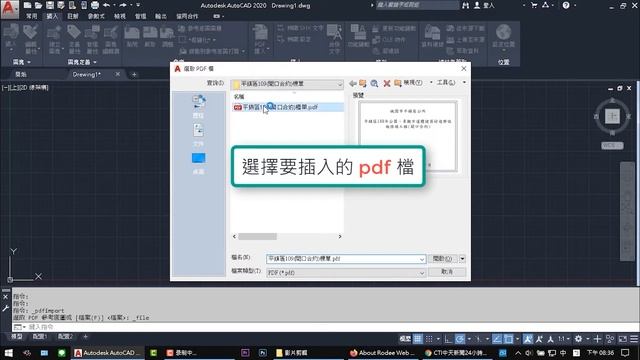Toggle annotation objects visibility in status bar
Viewport: 640px width, 360px height.
(528, 339)
